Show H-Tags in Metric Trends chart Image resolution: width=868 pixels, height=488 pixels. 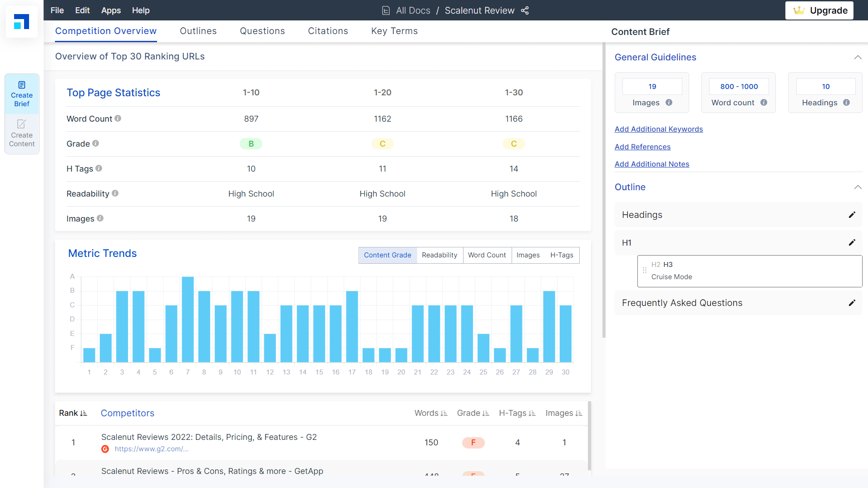coord(562,255)
